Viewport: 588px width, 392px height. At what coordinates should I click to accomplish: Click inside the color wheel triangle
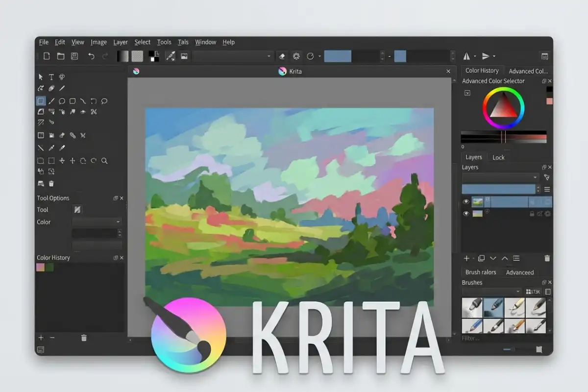[503, 107]
